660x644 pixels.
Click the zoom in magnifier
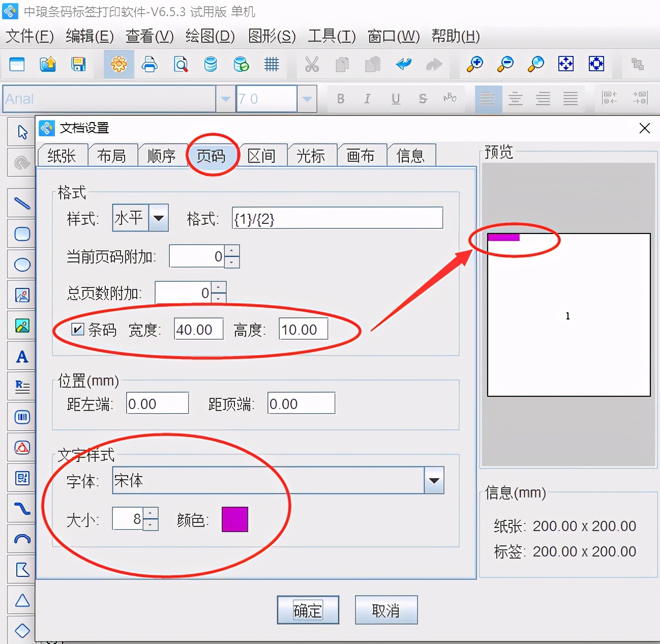click(x=475, y=64)
